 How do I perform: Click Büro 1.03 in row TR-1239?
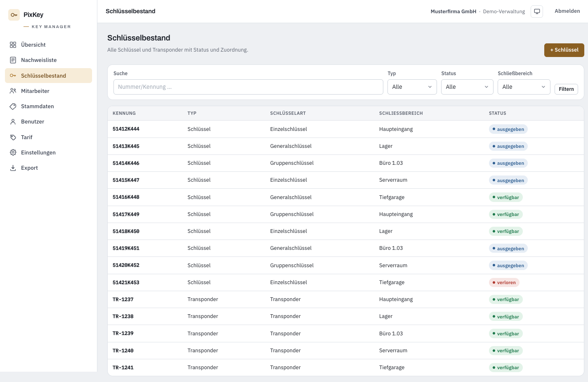point(391,333)
